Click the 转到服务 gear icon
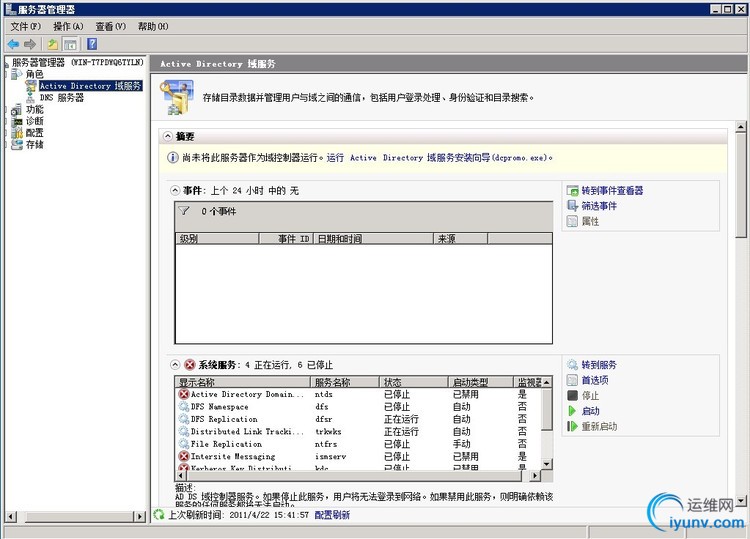 coord(573,365)
